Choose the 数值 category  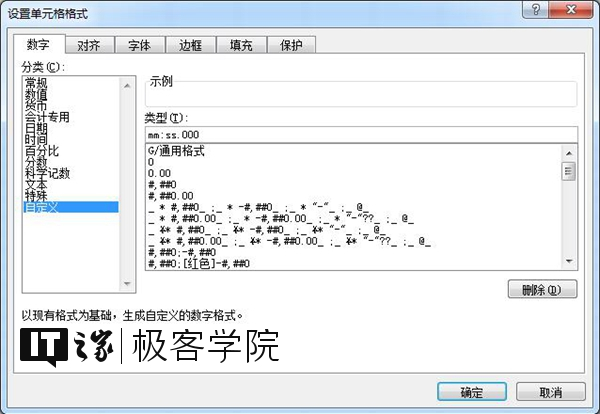pyautogui.click(x=36, y=93)
